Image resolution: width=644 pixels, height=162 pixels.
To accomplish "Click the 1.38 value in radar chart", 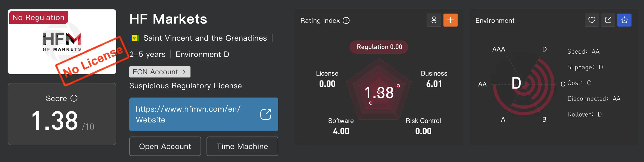I will point(379,93).
